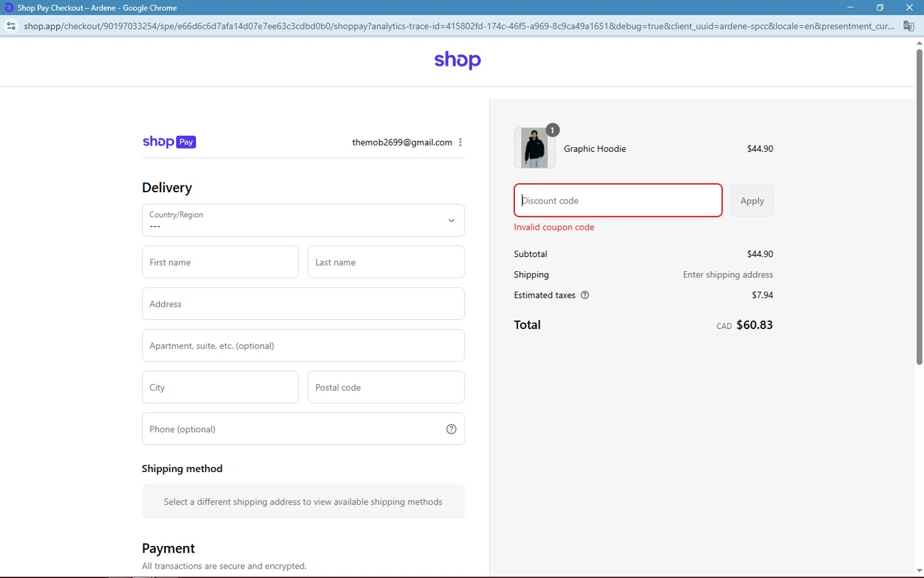Click the CAD currency label
This screenshot has width=924, height=578.
tap(724, 326)
